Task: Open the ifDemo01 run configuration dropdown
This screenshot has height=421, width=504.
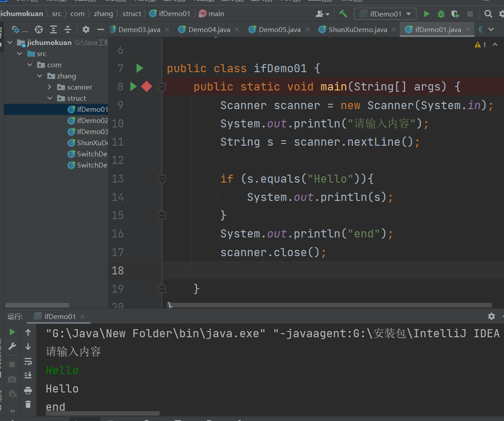Action: pos(385,14)
